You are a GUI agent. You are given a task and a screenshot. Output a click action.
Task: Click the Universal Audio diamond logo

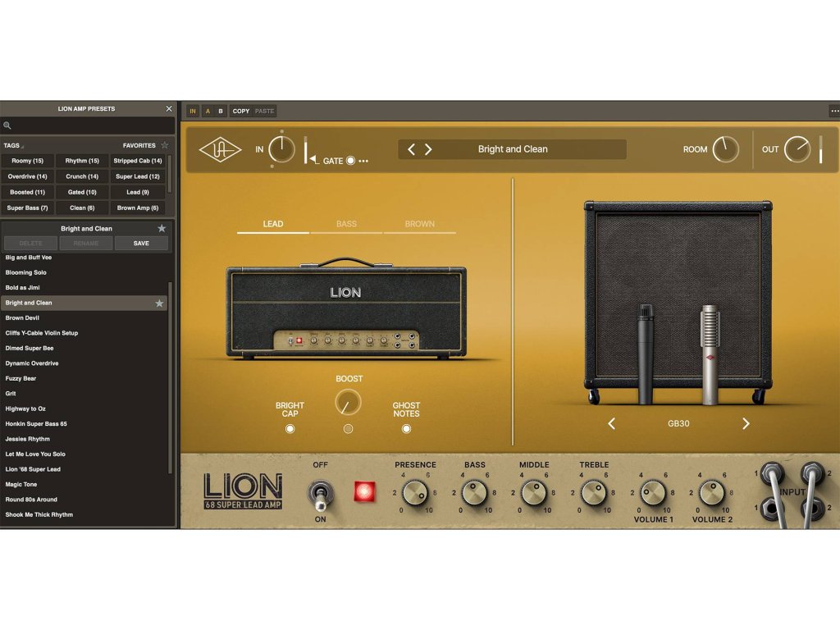click(x=220, y=150)
